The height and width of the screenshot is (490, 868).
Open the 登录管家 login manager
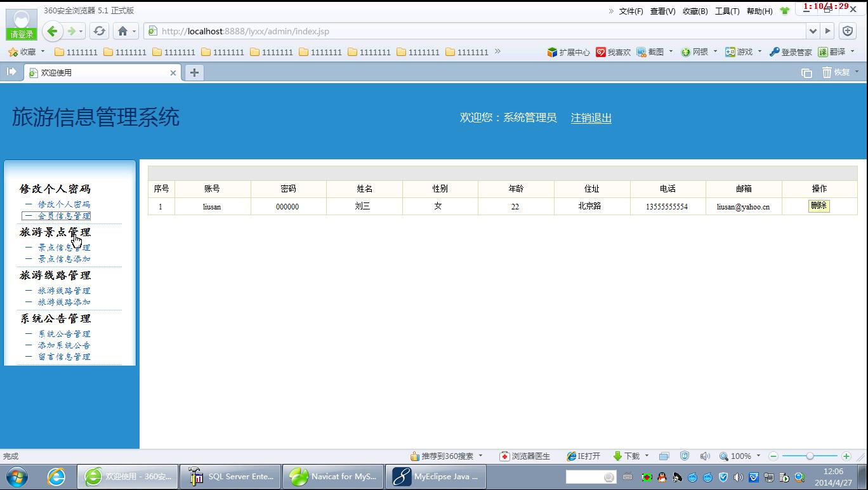click(x=791, y=52)
